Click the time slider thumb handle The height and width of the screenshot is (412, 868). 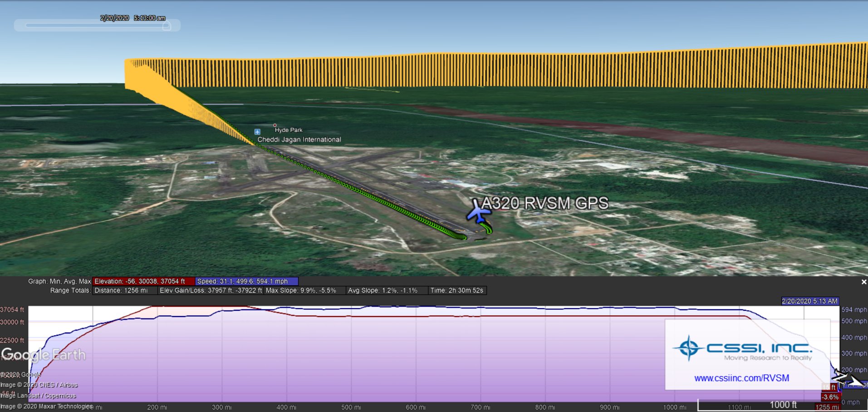(167, 26)
